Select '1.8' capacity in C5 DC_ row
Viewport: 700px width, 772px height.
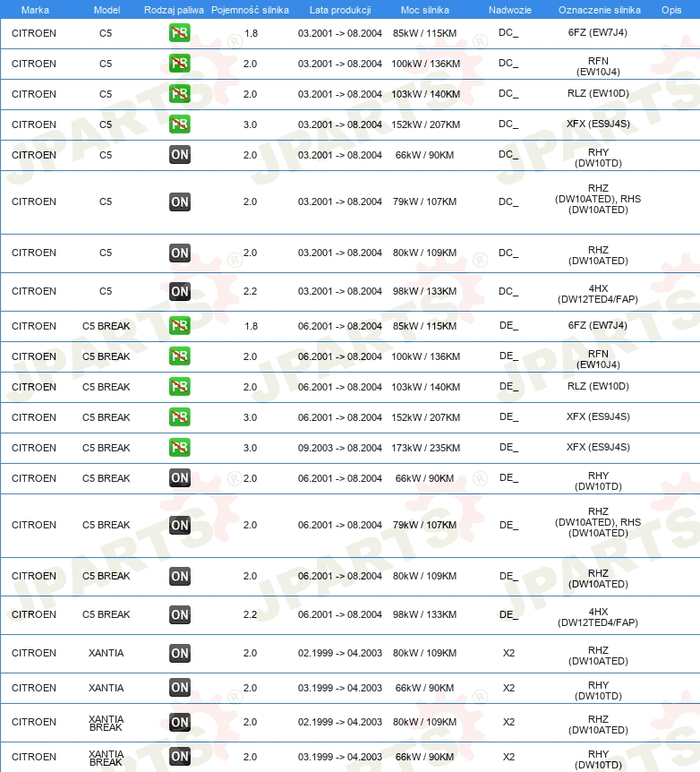[251, 33]
